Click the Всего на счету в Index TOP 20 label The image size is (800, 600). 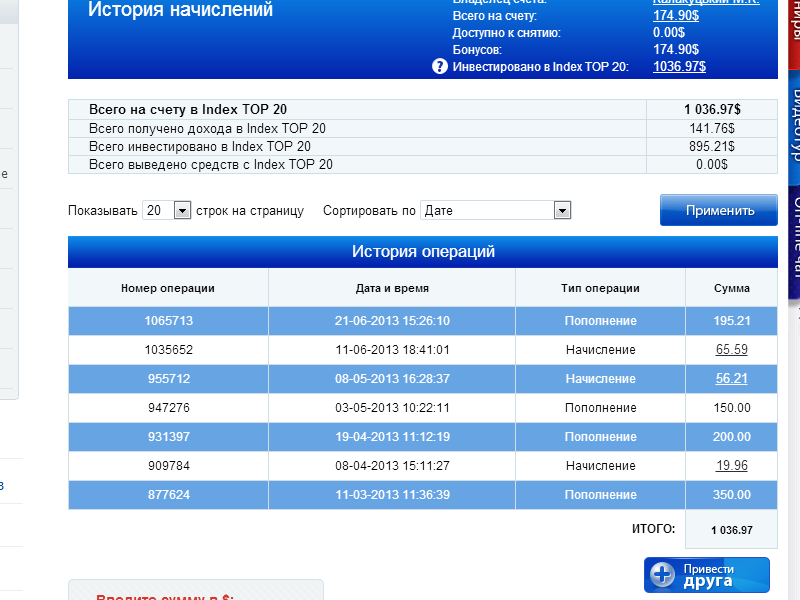pyautogui.click(x=188, y=110)
